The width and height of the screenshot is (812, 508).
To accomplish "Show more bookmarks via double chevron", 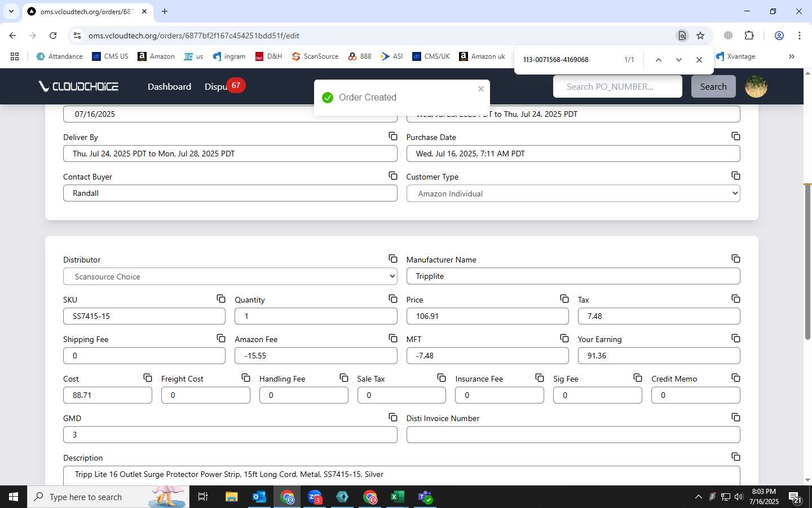I will point(792,56).
